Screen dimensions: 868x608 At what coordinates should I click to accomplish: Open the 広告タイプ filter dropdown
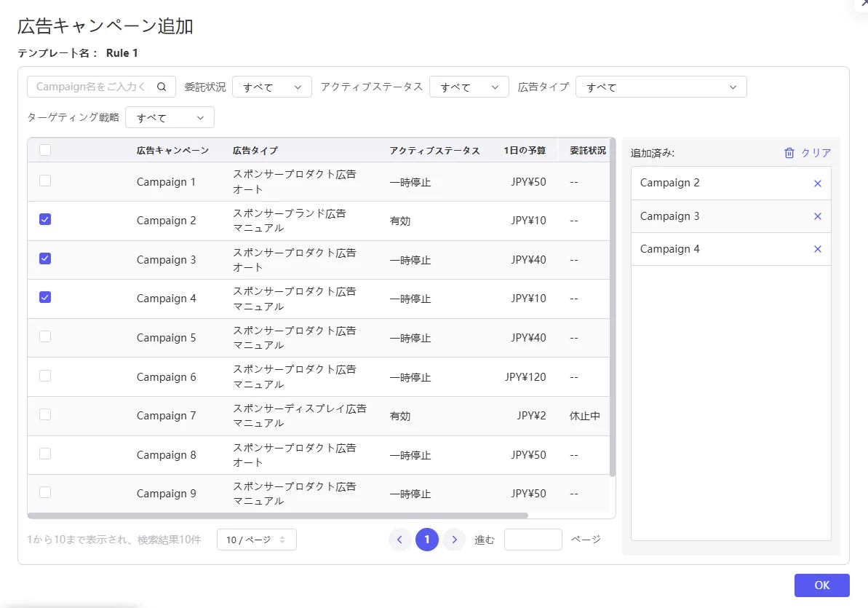(661, 87)
